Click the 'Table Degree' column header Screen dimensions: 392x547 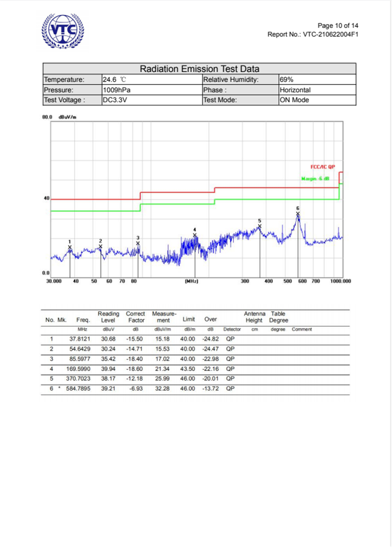point(278,317)
